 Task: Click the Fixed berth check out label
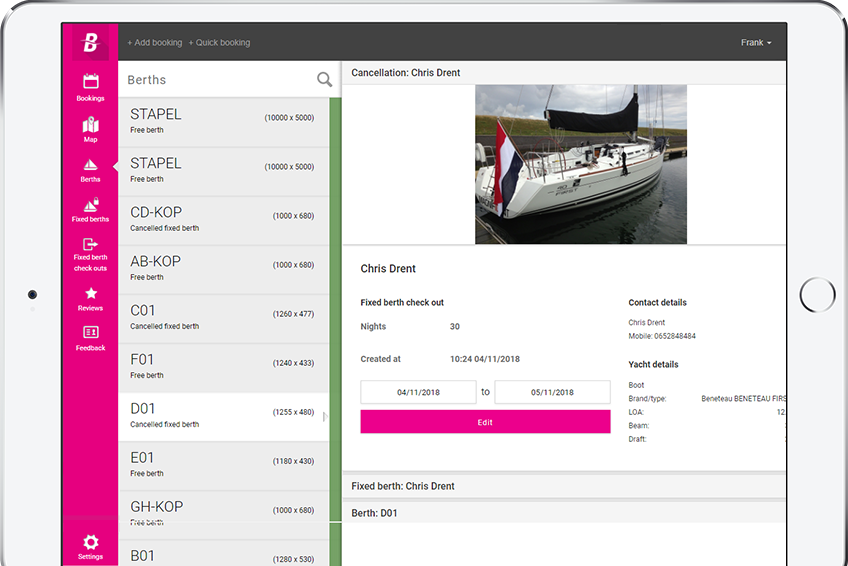402,303
